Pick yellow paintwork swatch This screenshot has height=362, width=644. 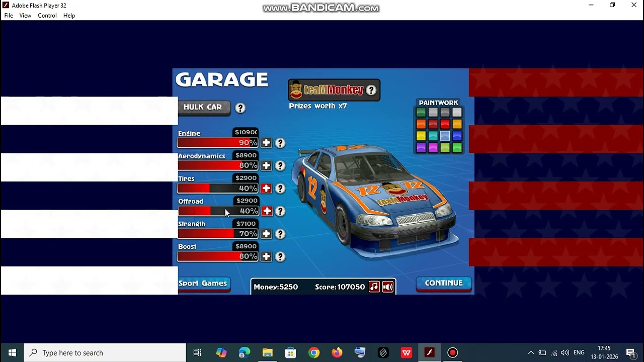(x=421, y=136)
